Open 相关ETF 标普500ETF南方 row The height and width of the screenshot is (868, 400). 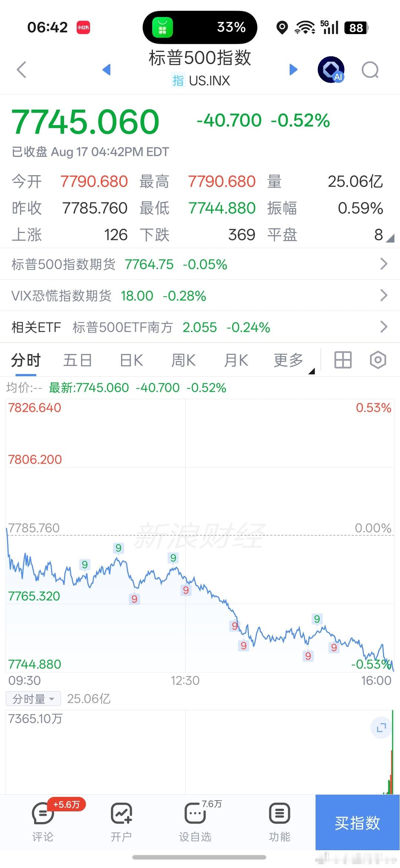pyautogui.click(x=200, y=327)
